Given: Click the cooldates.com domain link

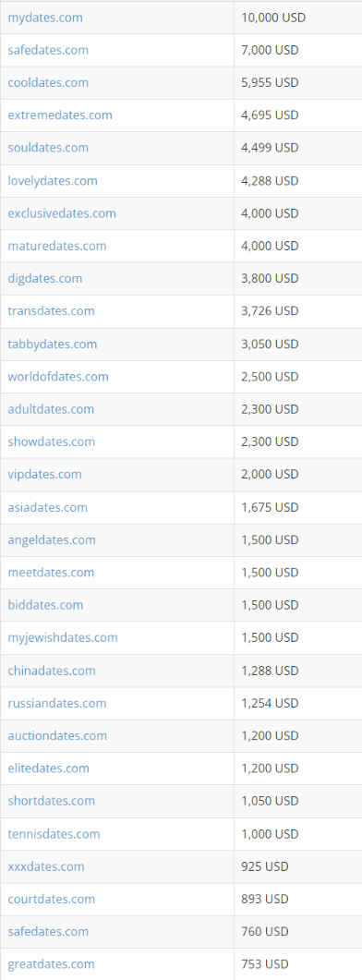Looking at the screenshot, I should (48, 82).
